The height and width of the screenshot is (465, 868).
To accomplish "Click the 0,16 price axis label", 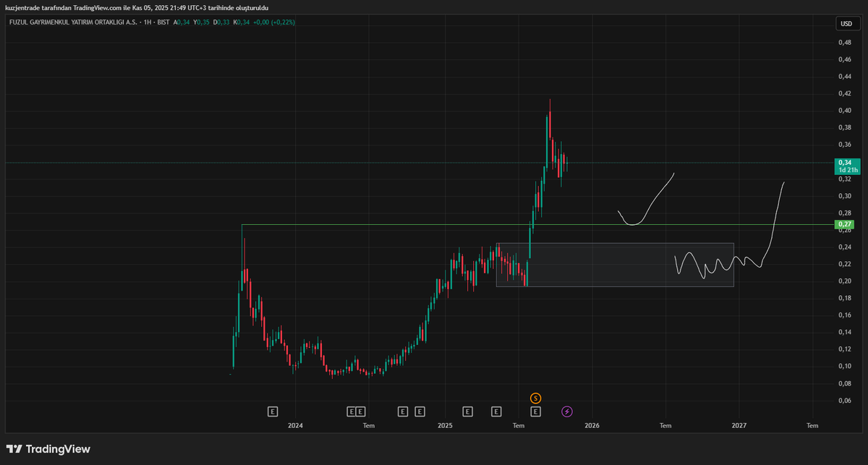I will [x=844, y=315].
